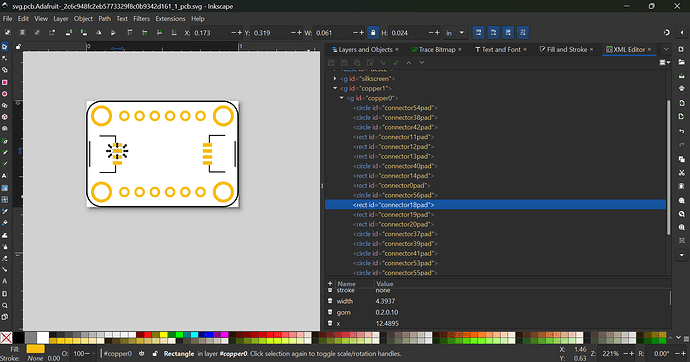Pick the Gradient tool in toolbox

(5, 188)
